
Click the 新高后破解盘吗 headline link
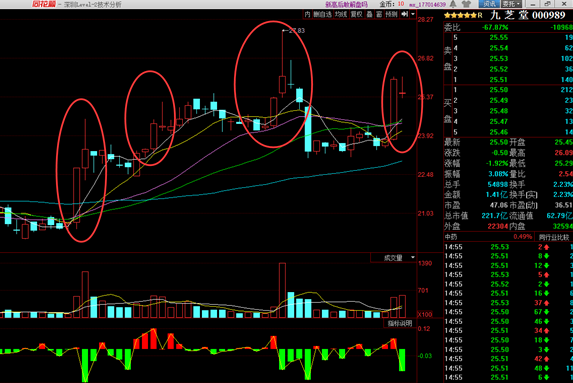(346, 4)
